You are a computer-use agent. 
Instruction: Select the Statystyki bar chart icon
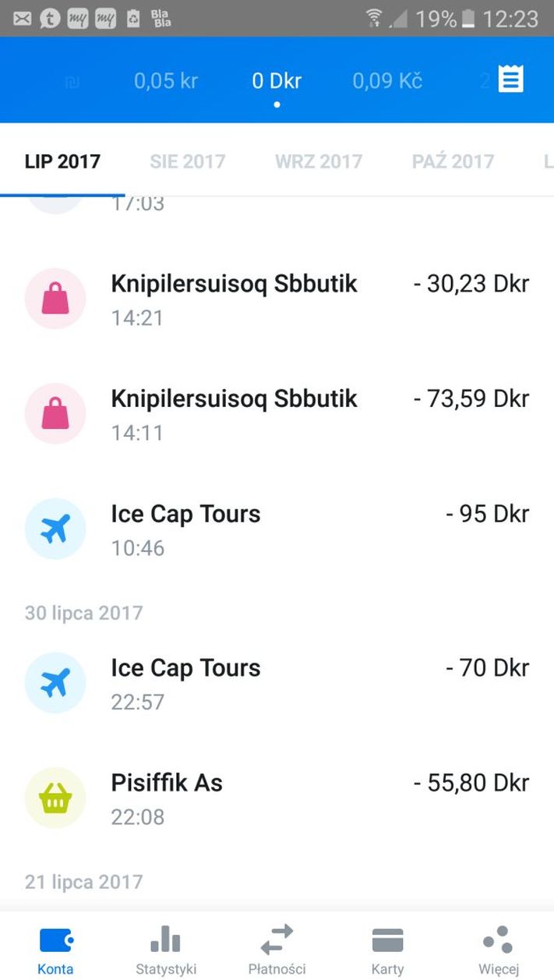click(165, 939)
